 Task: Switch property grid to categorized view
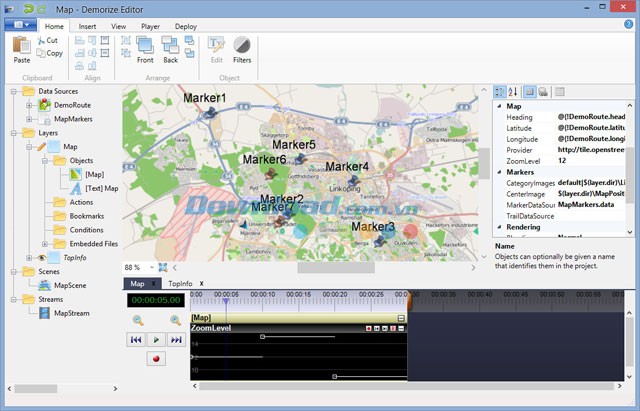[x=500, y=92]
